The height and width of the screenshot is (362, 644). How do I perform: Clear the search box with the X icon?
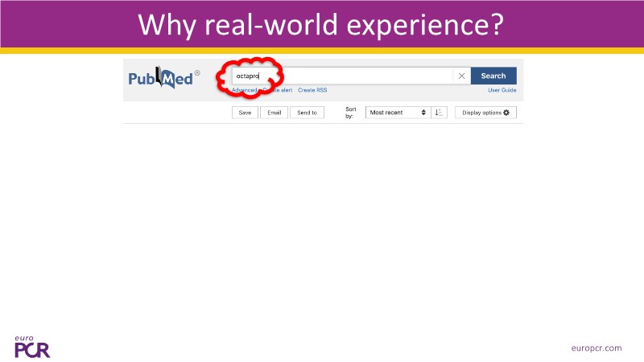pyautogui.click(x=461, y=76)
